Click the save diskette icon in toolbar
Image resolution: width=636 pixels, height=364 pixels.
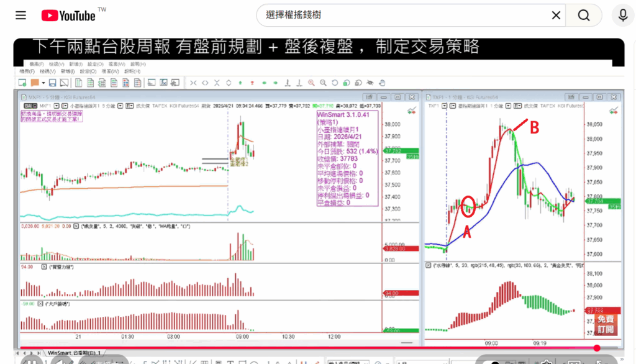coord(53,83)
